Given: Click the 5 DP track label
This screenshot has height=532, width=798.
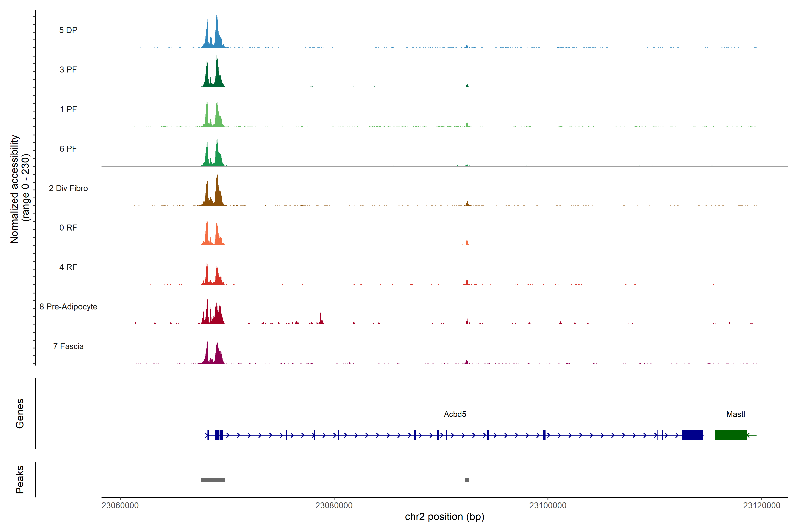Looking at the screenshot, I should (x=68, y=30).
